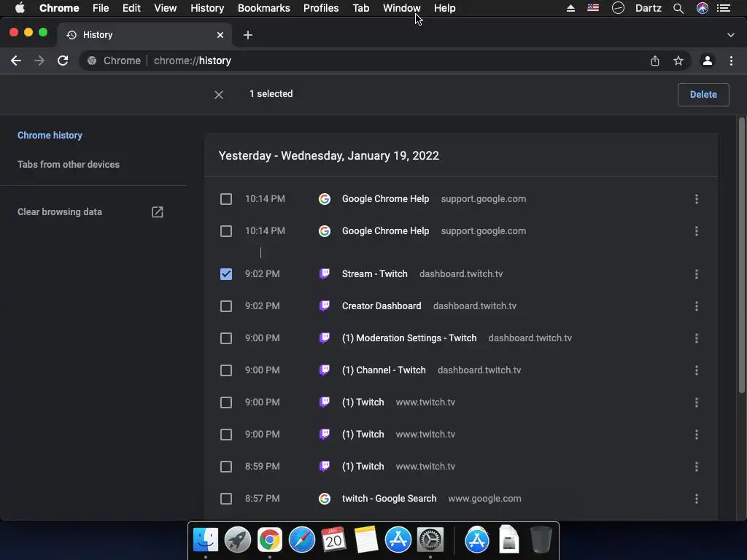Open Safari from the Dock
This screenshot has width=747, height=560.
click(x=301, y=540)
